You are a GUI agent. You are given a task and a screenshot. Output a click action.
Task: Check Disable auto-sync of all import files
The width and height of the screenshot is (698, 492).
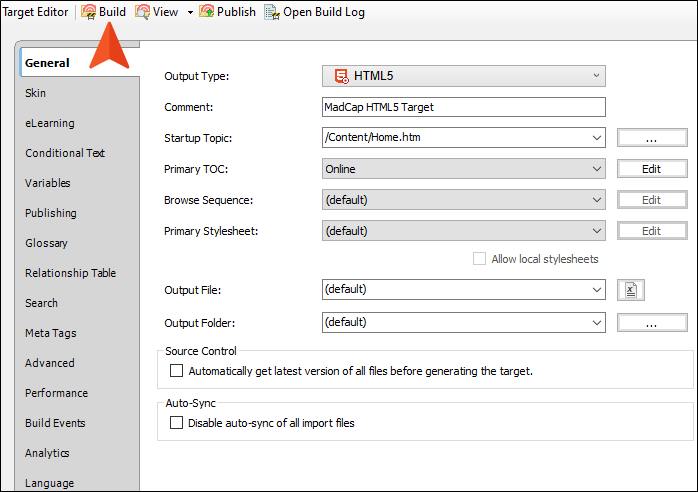point(176,423)
